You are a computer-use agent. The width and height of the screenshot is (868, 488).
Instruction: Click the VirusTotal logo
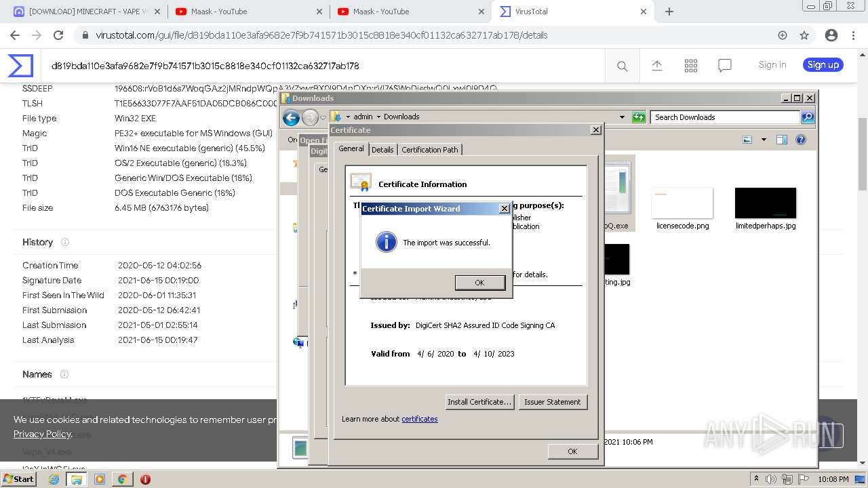pos(20,66)
